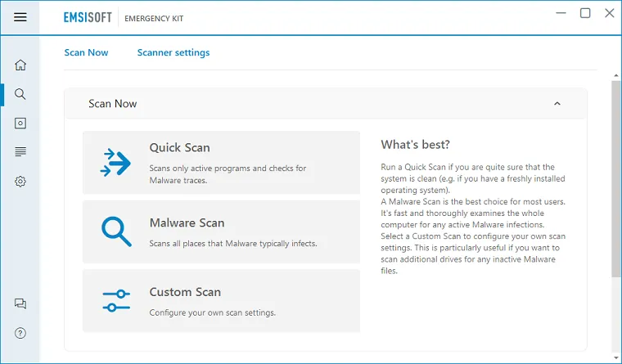The image size is (622, 364).
Task: Select the Scan magnifier sidebar icon
Action: tap(20, 94)
